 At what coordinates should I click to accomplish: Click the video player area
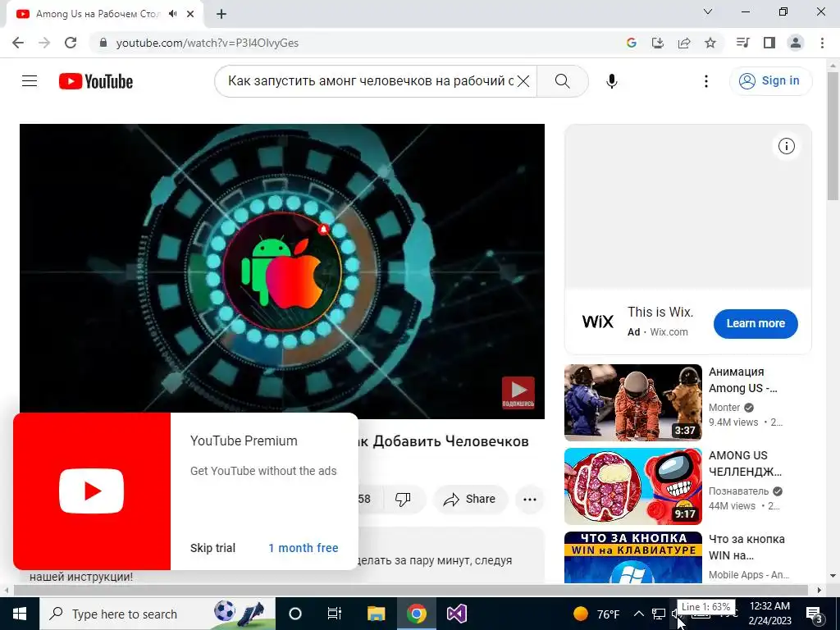[282, 271]
